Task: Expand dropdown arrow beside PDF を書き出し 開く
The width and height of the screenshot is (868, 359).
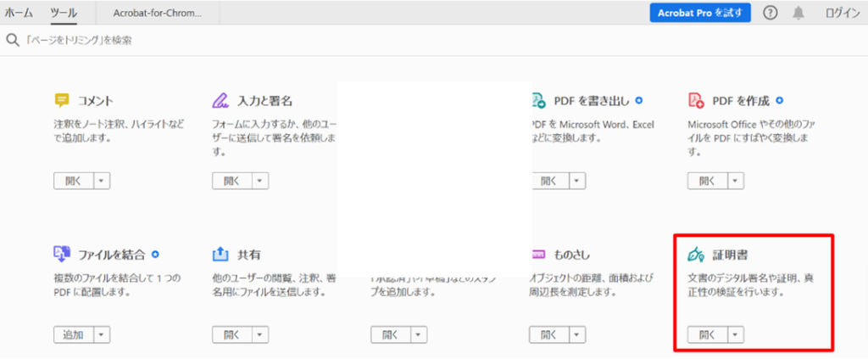Action: pyautogui.click(x=578, y=181)
